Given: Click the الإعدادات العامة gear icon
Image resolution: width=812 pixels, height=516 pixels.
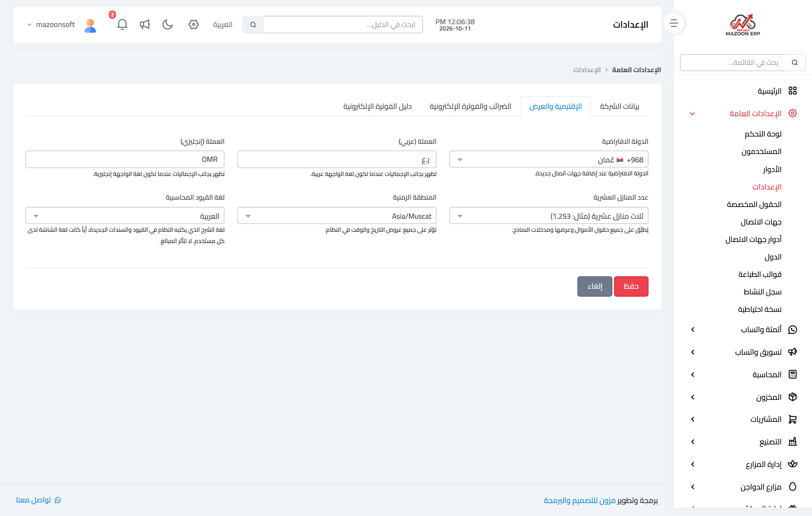Looking at the screenshot, I should click(793, 113).
